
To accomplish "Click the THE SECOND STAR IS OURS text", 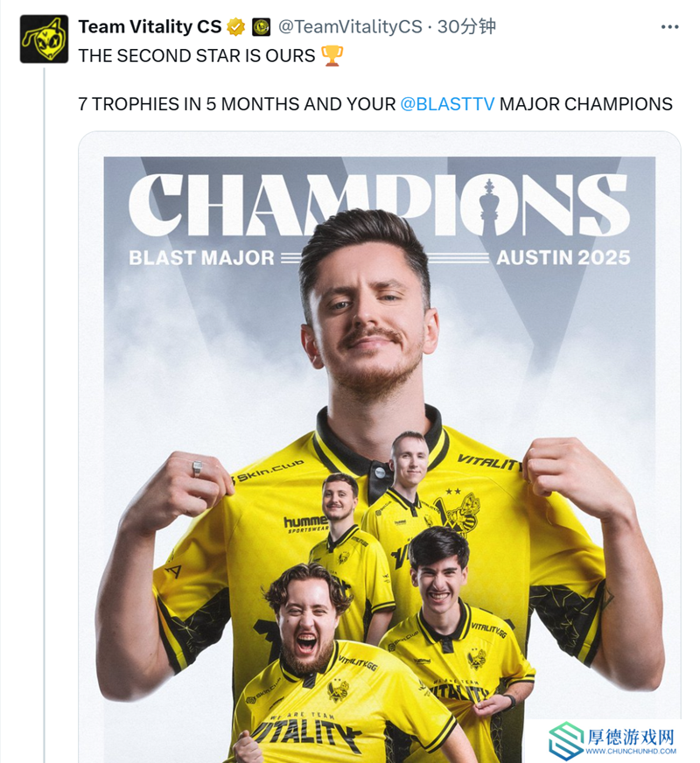I will tap(197, 56).
